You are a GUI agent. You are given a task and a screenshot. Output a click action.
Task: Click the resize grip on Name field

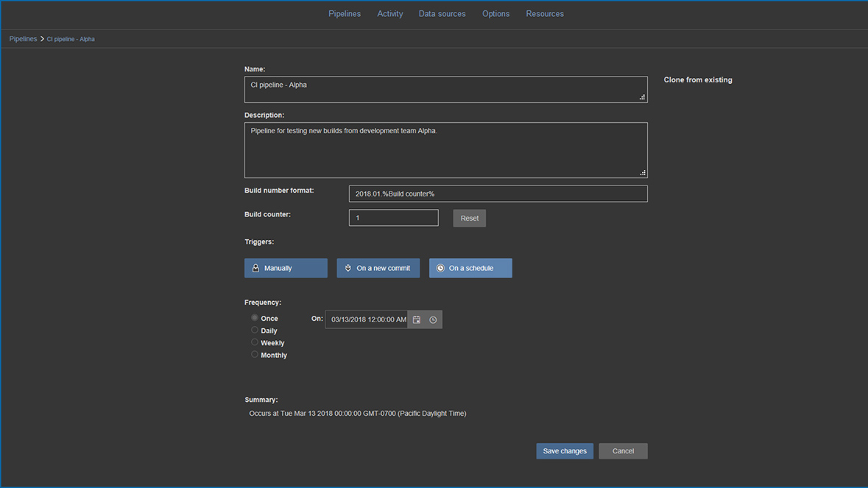point(642,97)
